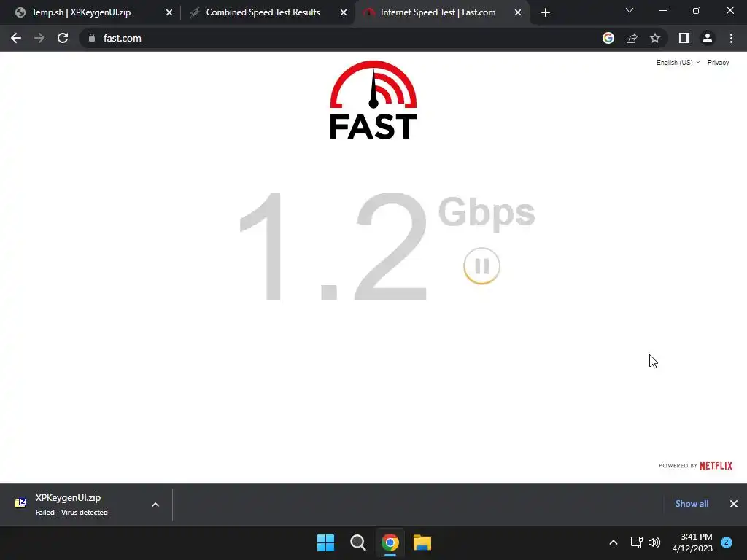
Task: Close the Fast.com tab
Action: [x=518, y=13]
